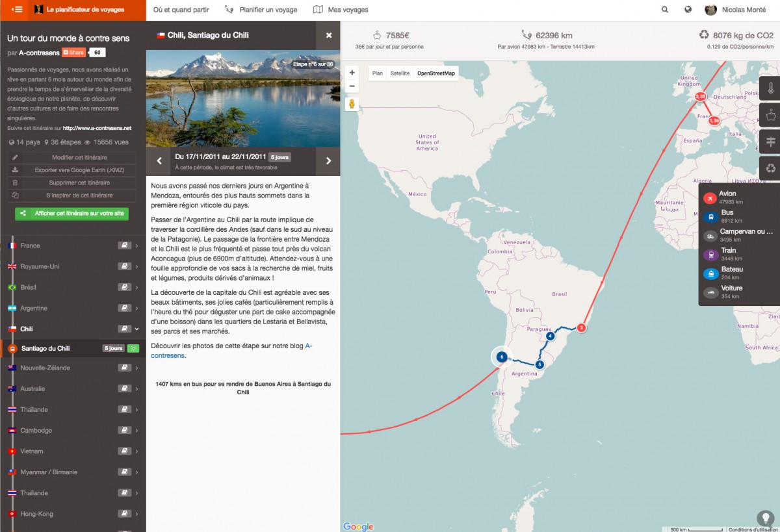Open the search magnifier icon

click(665, 10)
